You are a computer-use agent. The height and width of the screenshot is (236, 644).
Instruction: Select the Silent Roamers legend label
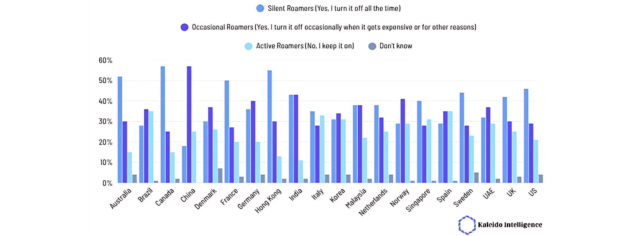[334, 8]
